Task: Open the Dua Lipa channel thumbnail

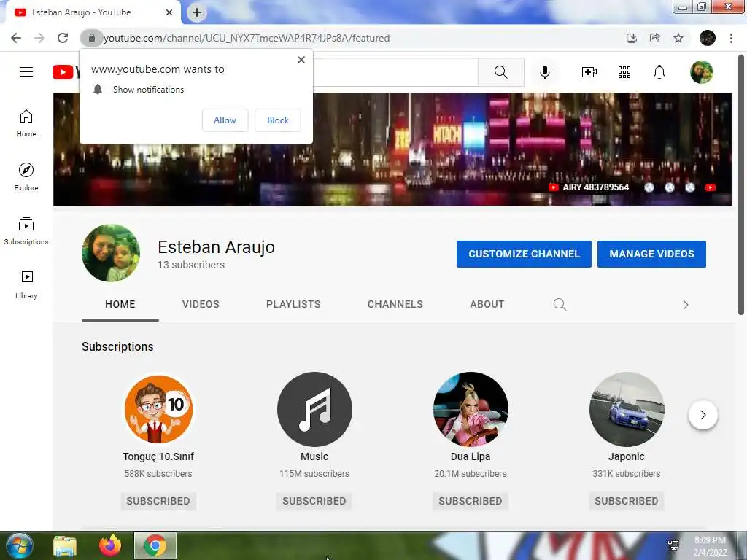Action: coord(471,410)
